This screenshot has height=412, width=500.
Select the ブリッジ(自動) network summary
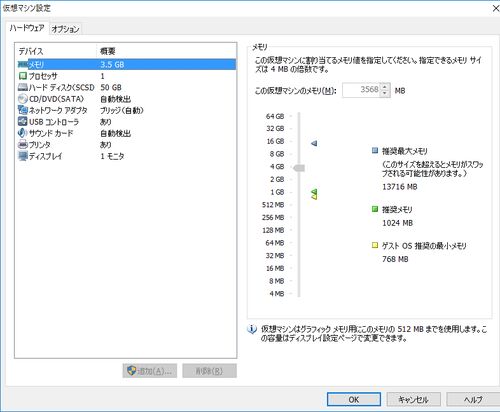tap(122, 110)
